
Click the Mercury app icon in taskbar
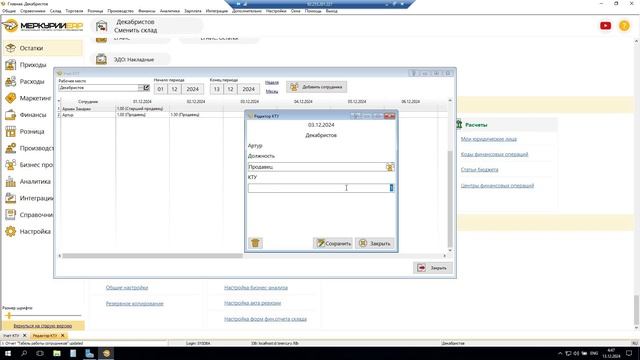pyautogui.click(x=106, y=353)
